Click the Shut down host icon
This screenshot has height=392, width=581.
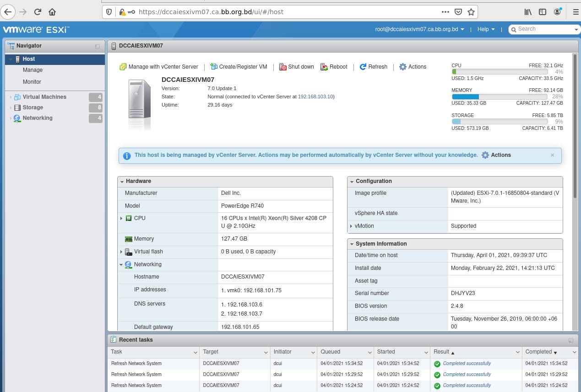pos(283,67)
